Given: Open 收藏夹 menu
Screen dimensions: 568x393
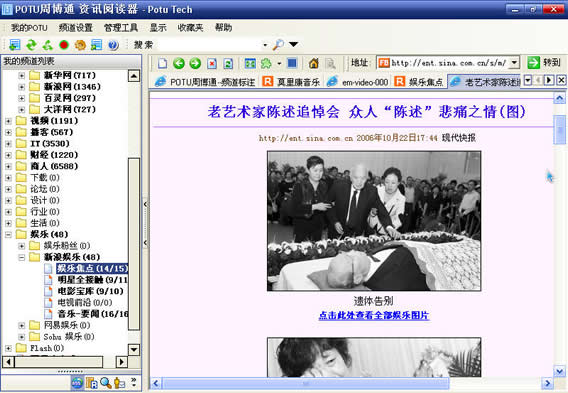Looking at the screenshot, I should coord(191,28).
